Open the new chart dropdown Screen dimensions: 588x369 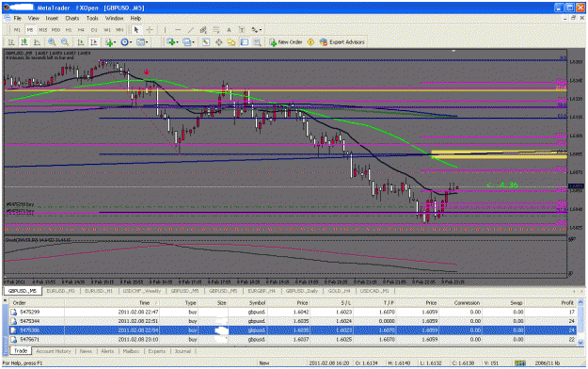[x=172, y=42]
